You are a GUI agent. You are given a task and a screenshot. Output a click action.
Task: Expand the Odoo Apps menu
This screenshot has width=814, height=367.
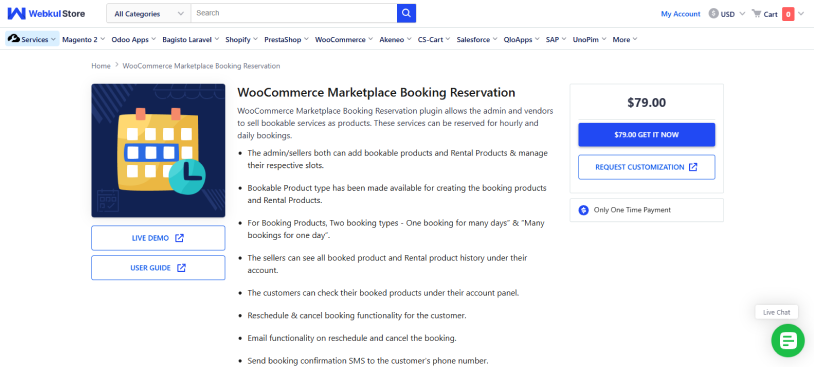tap(134, 39)
